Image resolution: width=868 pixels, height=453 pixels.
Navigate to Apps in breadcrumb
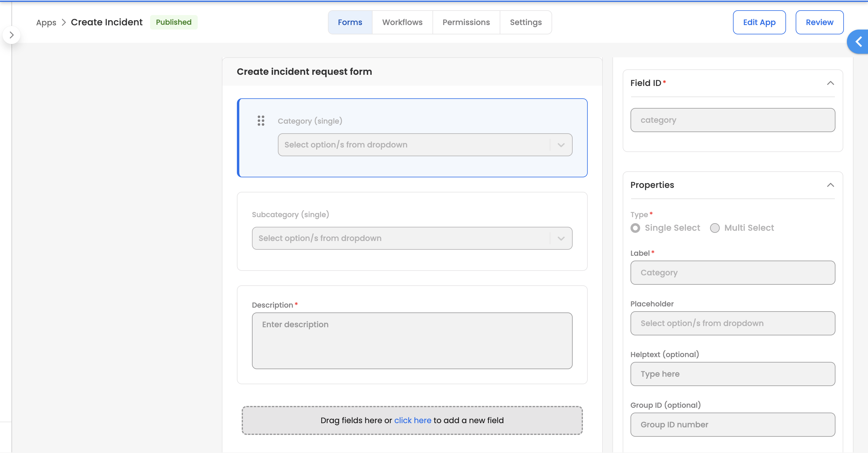(46, 22)
